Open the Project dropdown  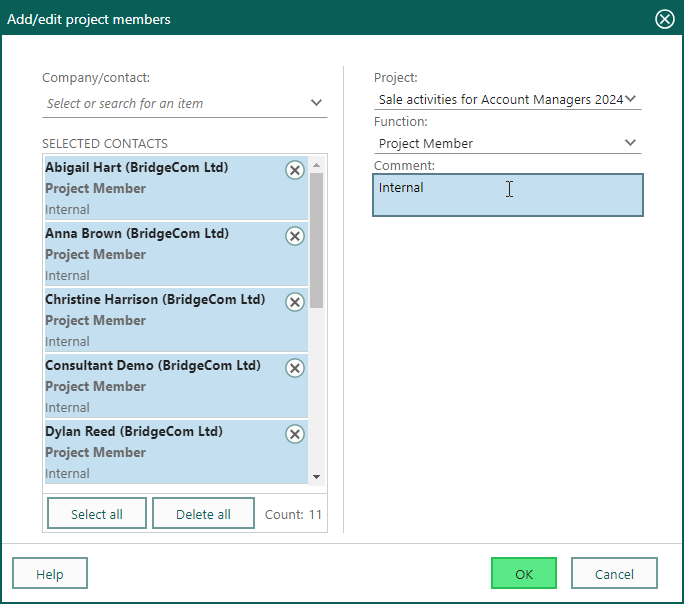[x=630, y=99]
